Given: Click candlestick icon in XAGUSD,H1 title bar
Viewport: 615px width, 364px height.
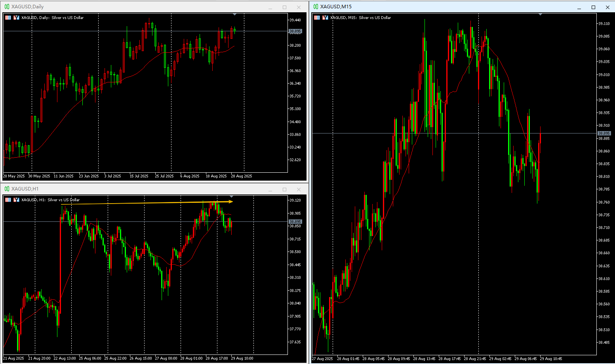Looking at the screenshot, I should click(x=7, y=189).
